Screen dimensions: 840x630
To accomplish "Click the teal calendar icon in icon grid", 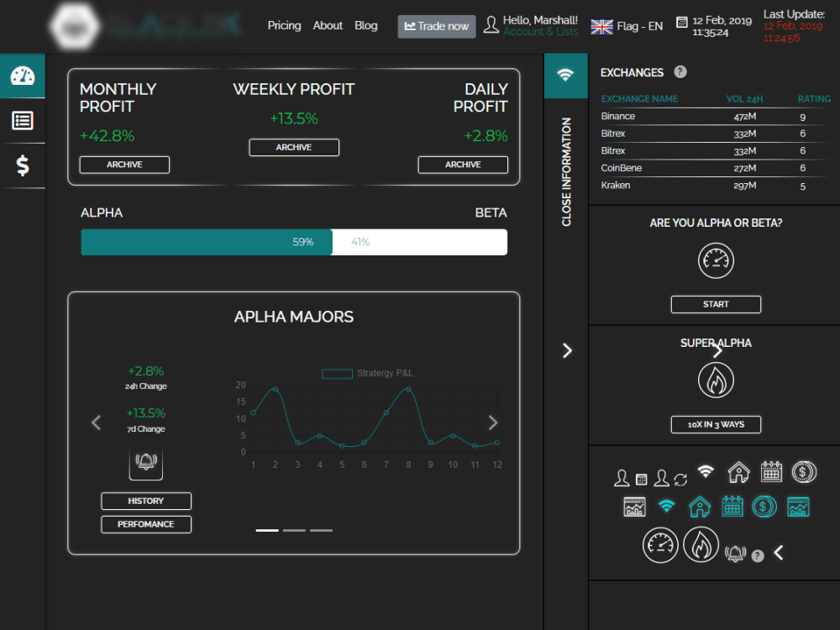I will click(x=732, y=507).
